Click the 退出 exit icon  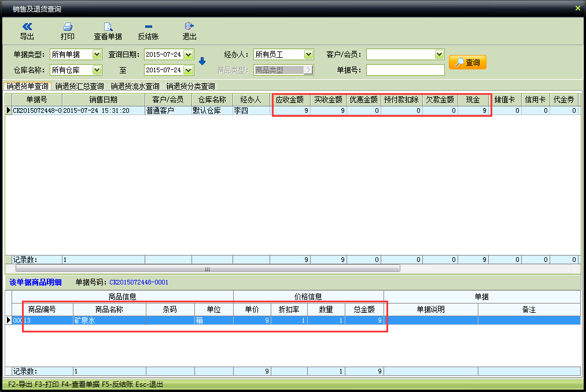pyautogui.click(x=189, y=27)
